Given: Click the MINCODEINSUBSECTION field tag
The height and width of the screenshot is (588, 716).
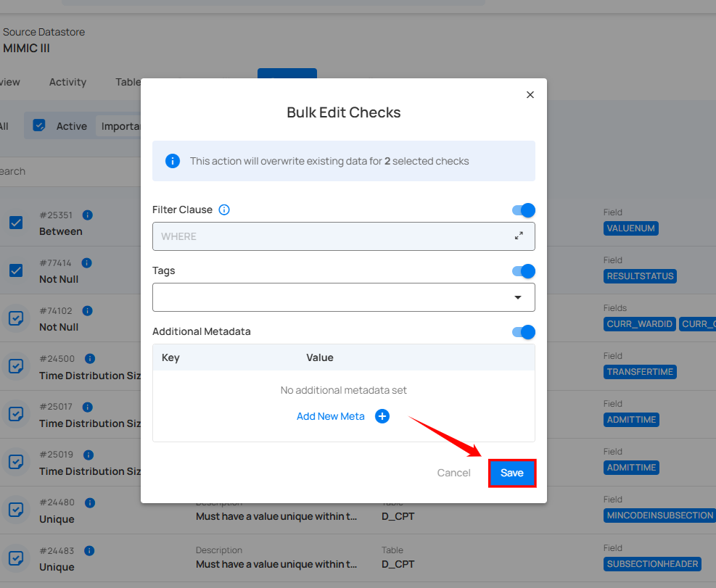Looking at the screenshot, I should tap(659, 515).
